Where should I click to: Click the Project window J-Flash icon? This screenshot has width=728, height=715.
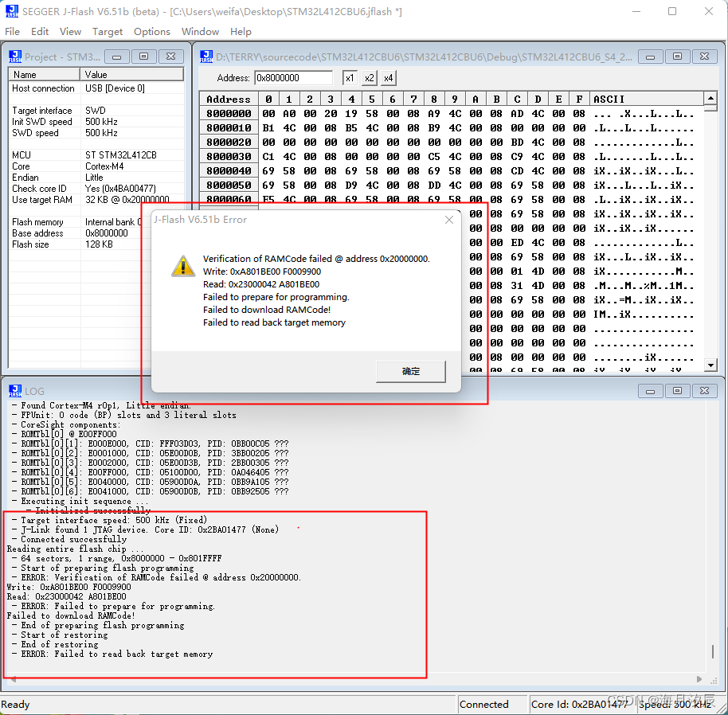tap(15, 57)
